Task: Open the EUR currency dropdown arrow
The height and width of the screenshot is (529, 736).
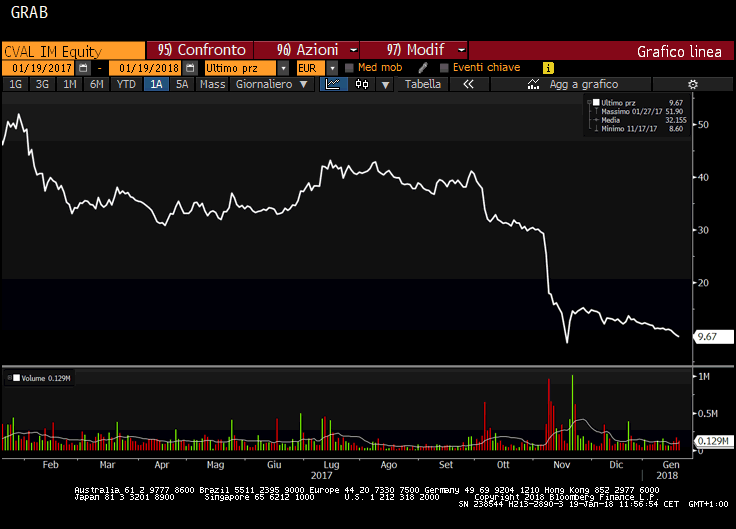Action: (332, 68)
